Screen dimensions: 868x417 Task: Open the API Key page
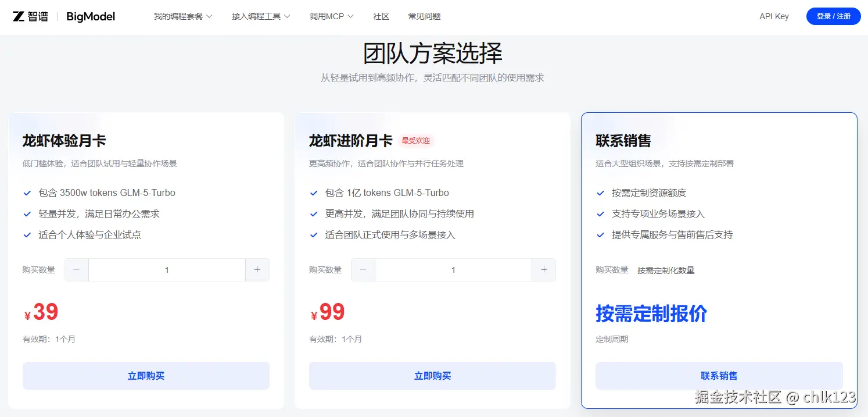pyautogui.click(x=774, y=16)
